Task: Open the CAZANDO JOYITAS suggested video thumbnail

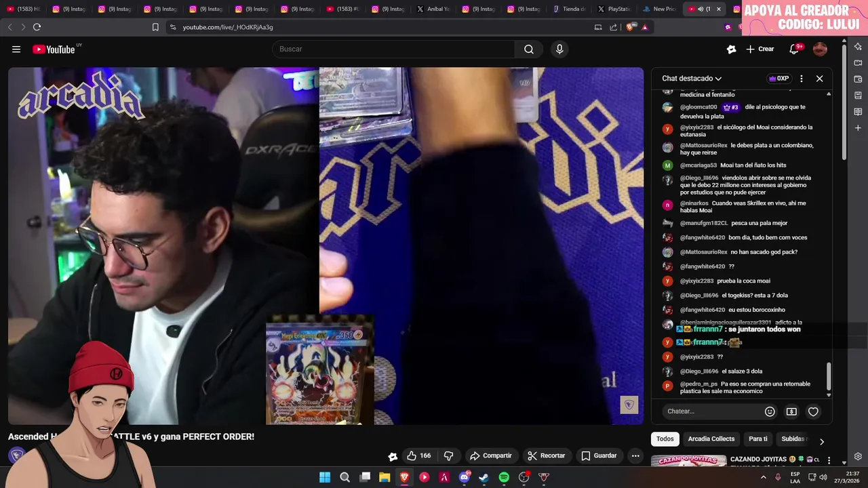Action: point(688,461)
